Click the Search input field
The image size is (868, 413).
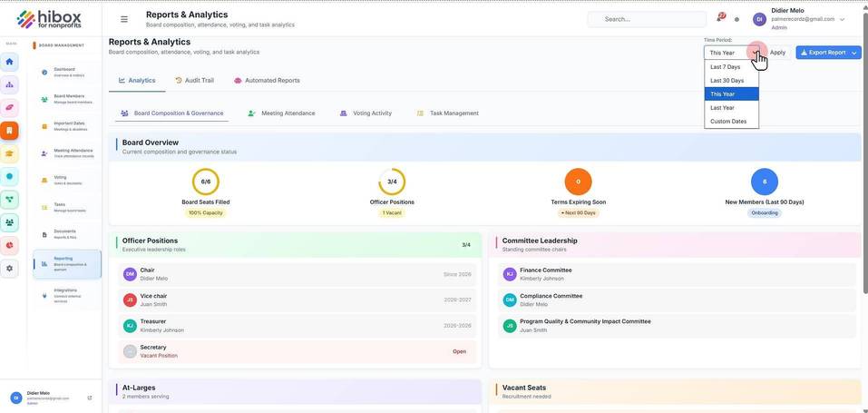click(647, 19)
